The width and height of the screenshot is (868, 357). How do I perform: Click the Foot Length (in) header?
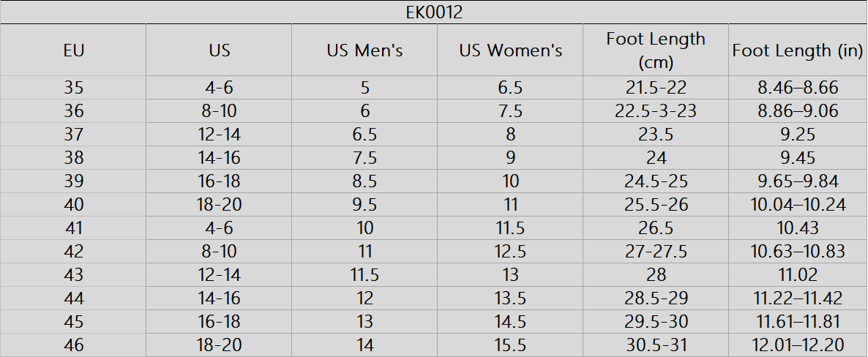(798, 50)
